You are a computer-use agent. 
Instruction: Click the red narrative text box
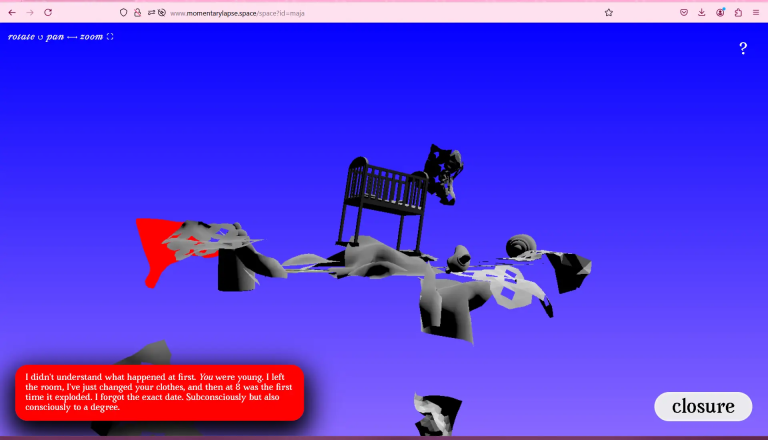point(159,392)
